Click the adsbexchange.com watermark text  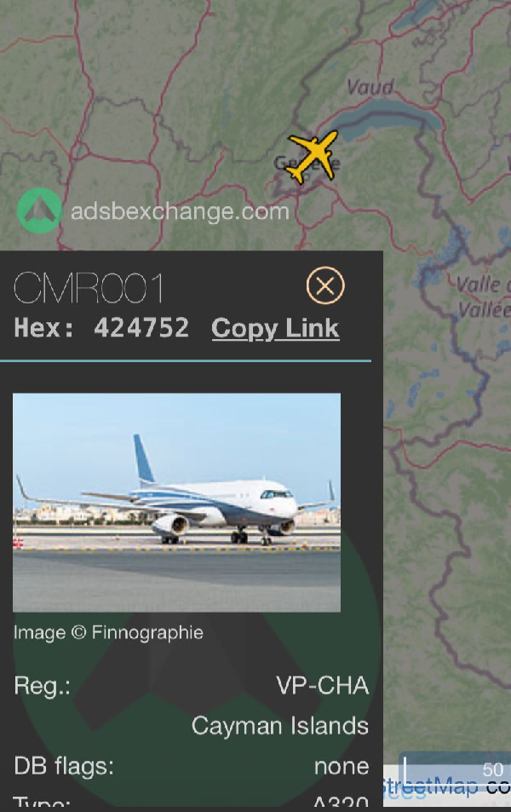click(180, 211)
